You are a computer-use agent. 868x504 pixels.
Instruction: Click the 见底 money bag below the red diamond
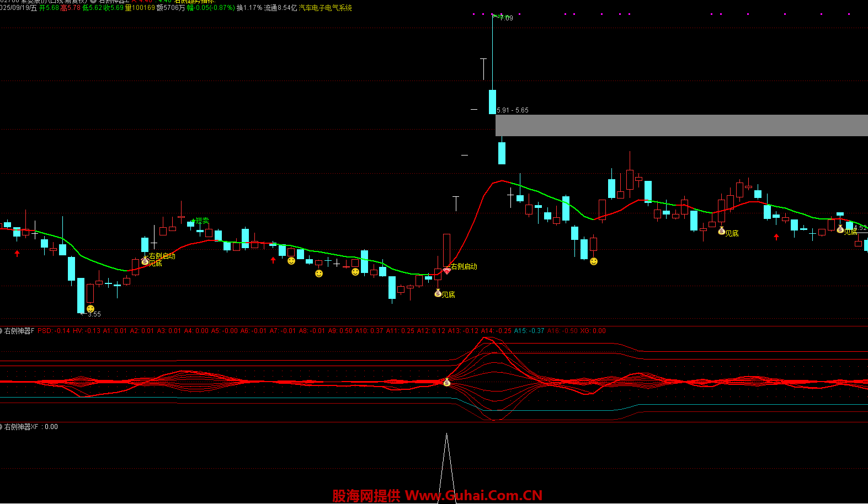[438, 293]
